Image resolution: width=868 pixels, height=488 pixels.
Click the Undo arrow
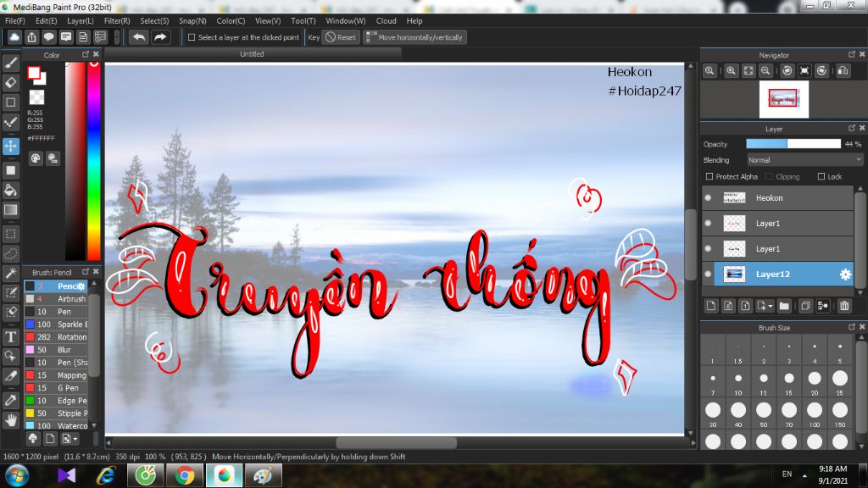[x=139, y=37]
